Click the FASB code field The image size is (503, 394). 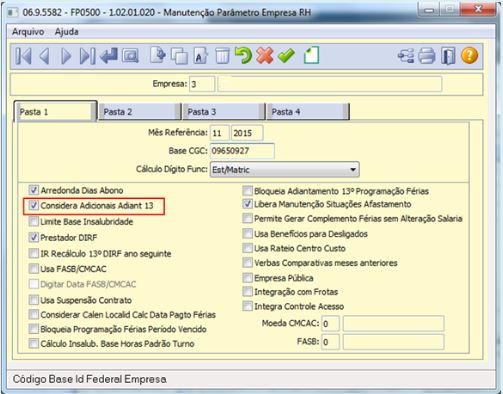pyautogui.click(x=331, y=342)
